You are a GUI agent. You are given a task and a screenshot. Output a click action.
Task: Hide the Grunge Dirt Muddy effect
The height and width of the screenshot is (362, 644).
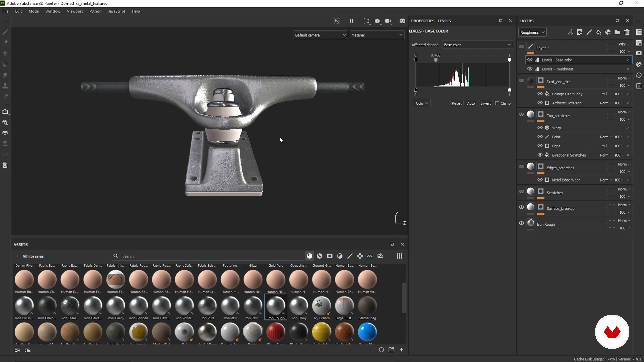click(x=540, y=94)
